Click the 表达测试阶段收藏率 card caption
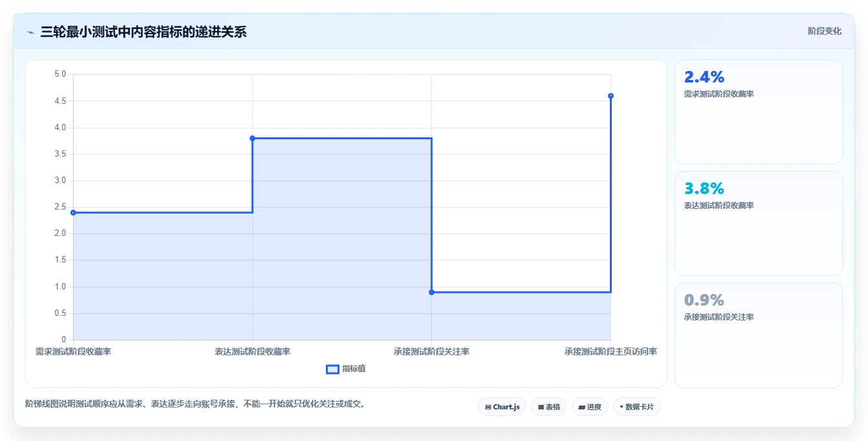Image resolution: width=868 pixels, height=441 pixels. [719, 206]
